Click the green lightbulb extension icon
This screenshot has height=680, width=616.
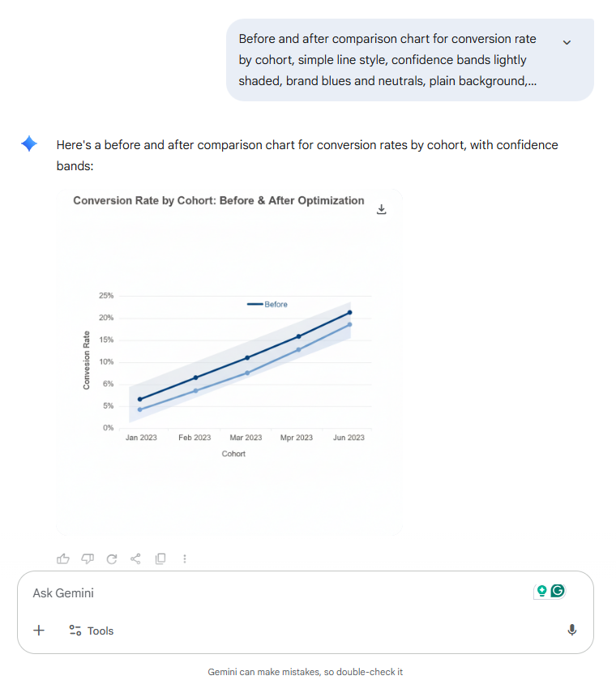(x=541, y=591)
